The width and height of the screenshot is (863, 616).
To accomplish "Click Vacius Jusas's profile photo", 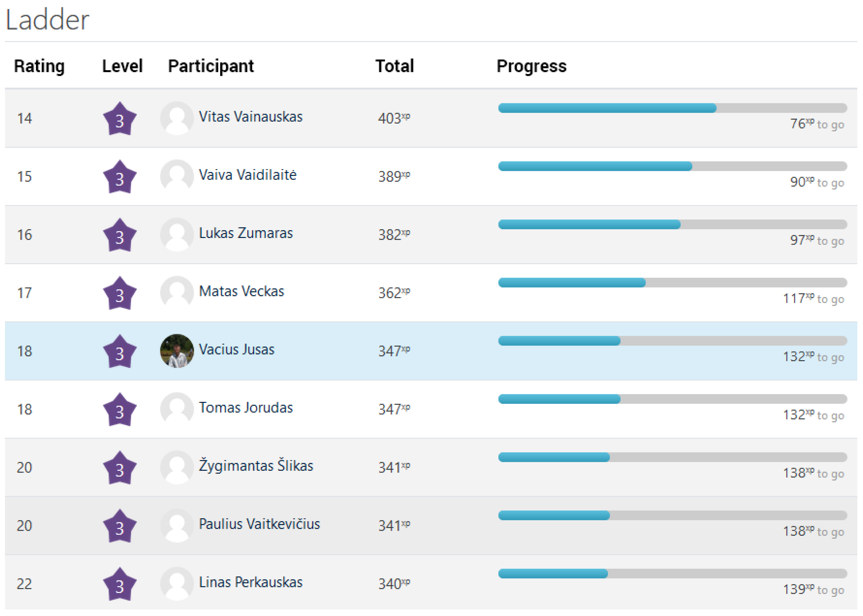I will (x=177, y=351).
